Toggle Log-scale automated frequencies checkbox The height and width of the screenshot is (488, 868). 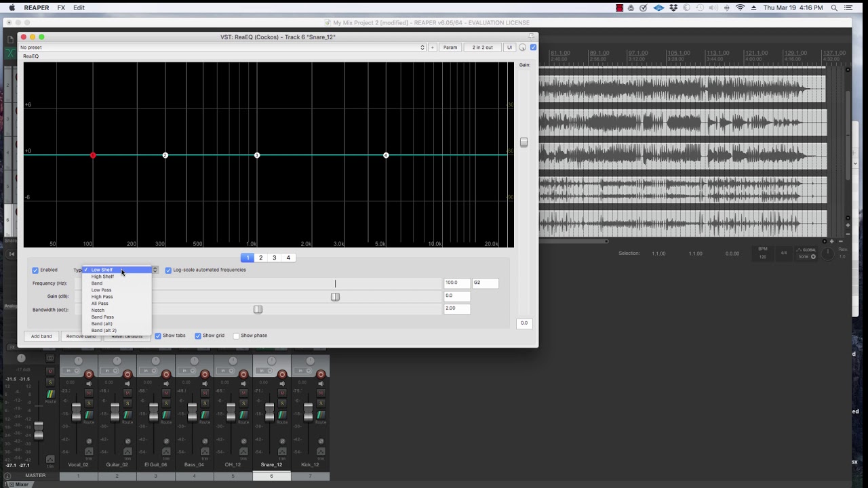(x=168, y=270)
